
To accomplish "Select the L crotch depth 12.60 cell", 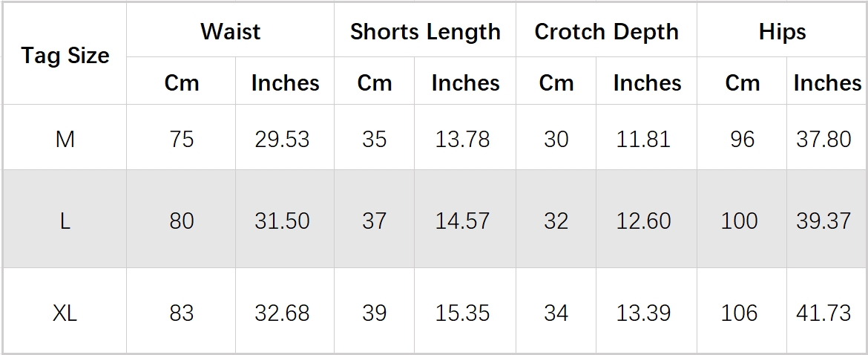I will coord(643,221).
